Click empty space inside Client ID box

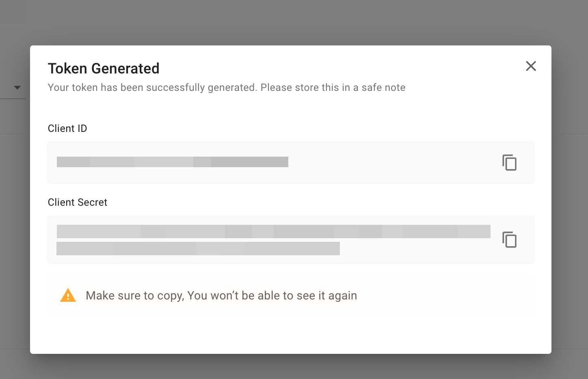[x=390, y=163]
